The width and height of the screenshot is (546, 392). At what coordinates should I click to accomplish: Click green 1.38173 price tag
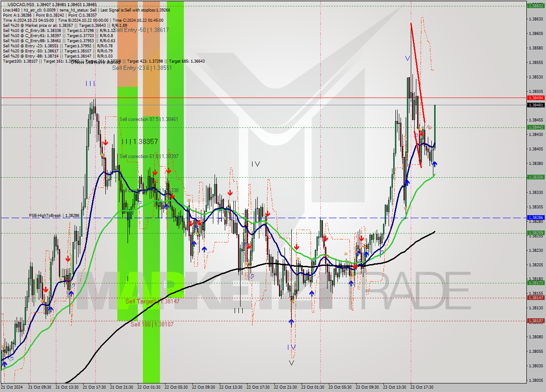pyautogui.click(x=535, y=282)
